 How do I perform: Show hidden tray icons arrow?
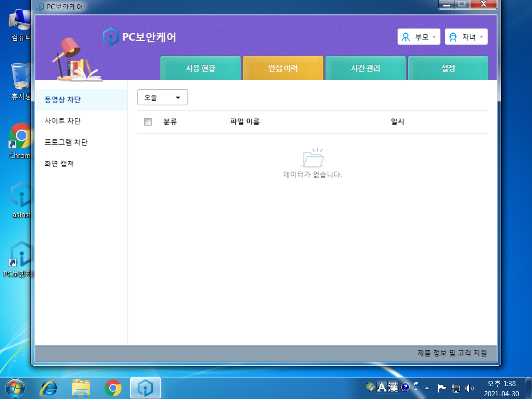point(427,388)
